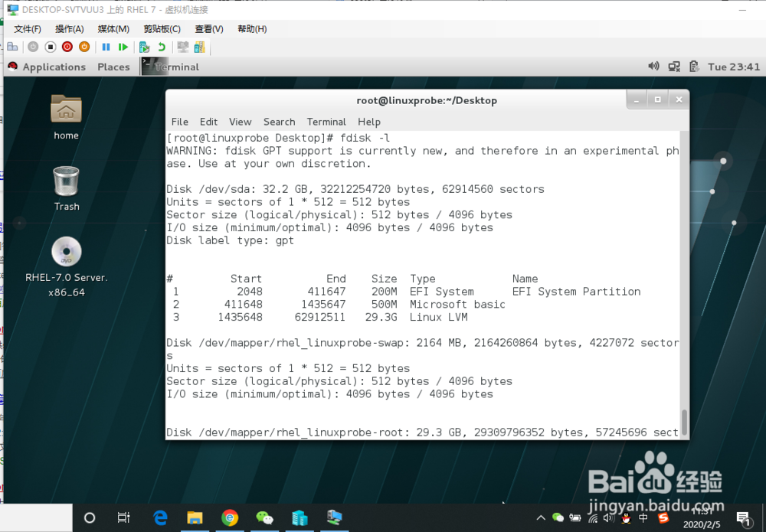Send Ctrl+Alt+Del via the toolbar icon
This screenshot has height=532, width=766.
point(11,47)
